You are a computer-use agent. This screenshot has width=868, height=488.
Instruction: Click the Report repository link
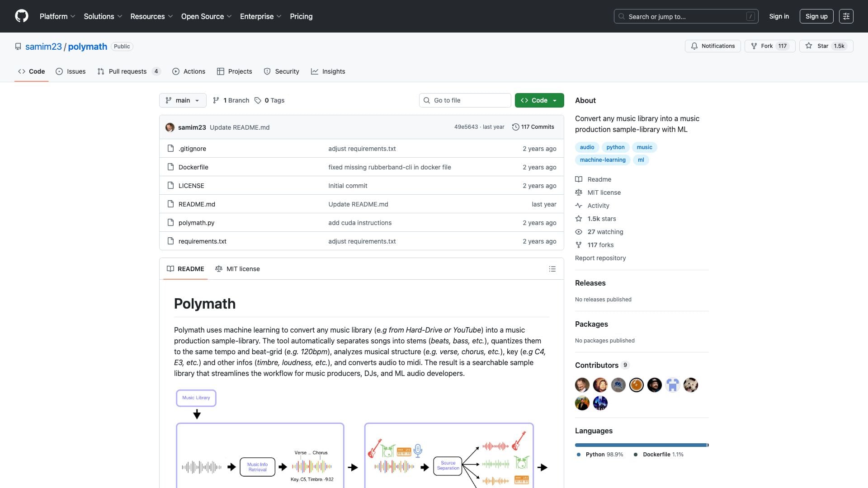click(x=600, y=258)
